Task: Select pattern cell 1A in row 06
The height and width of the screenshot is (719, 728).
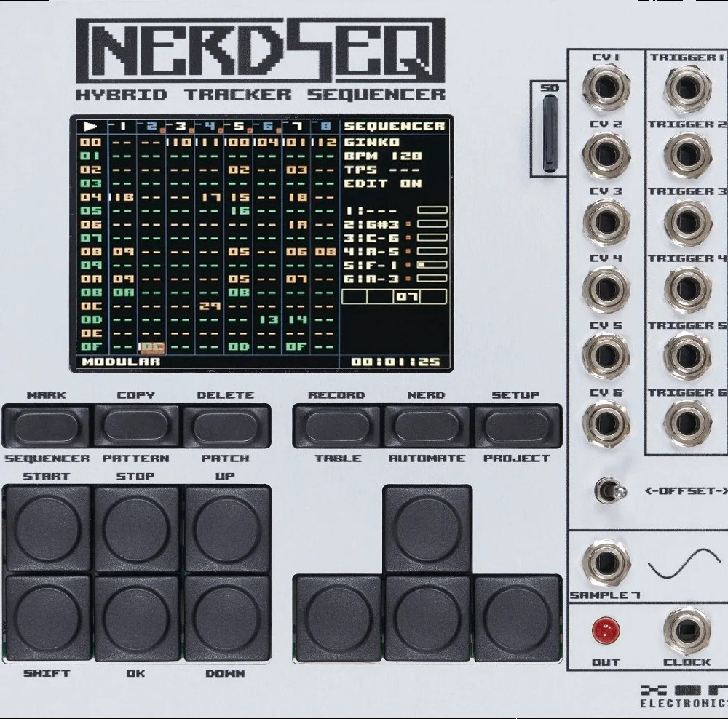Action: point(298,224)
